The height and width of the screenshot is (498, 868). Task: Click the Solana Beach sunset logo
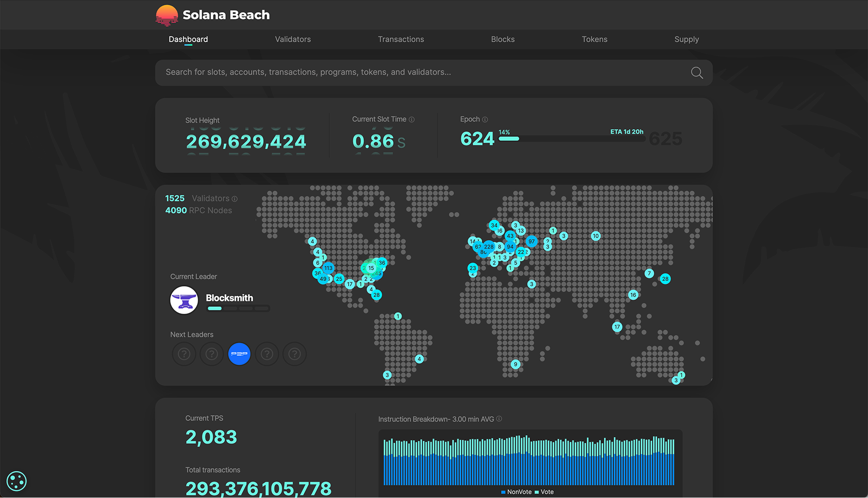pos(167,15)
